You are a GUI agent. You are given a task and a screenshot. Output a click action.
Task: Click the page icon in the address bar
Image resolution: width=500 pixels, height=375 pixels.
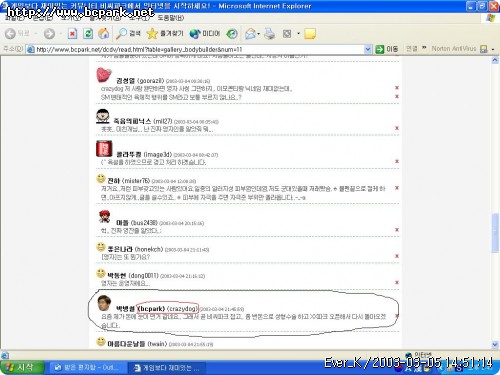point(31,49)
